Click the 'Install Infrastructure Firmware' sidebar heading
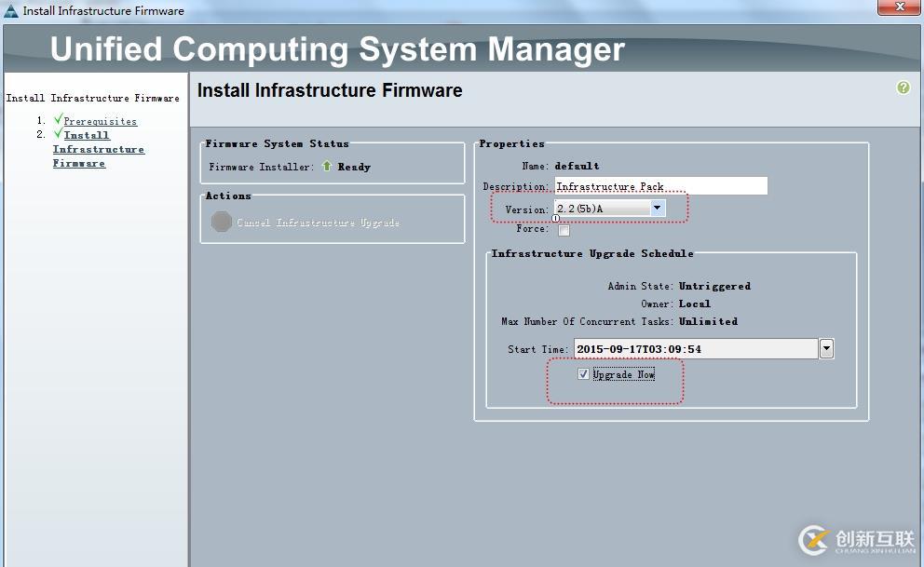The height and width of the screenshot is (567, 924). (x=92, y=99)
